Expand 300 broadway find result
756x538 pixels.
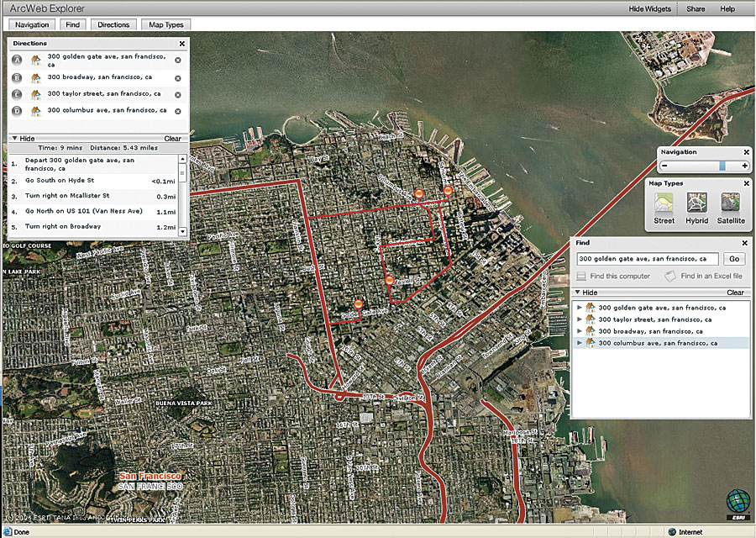[580, 331]
